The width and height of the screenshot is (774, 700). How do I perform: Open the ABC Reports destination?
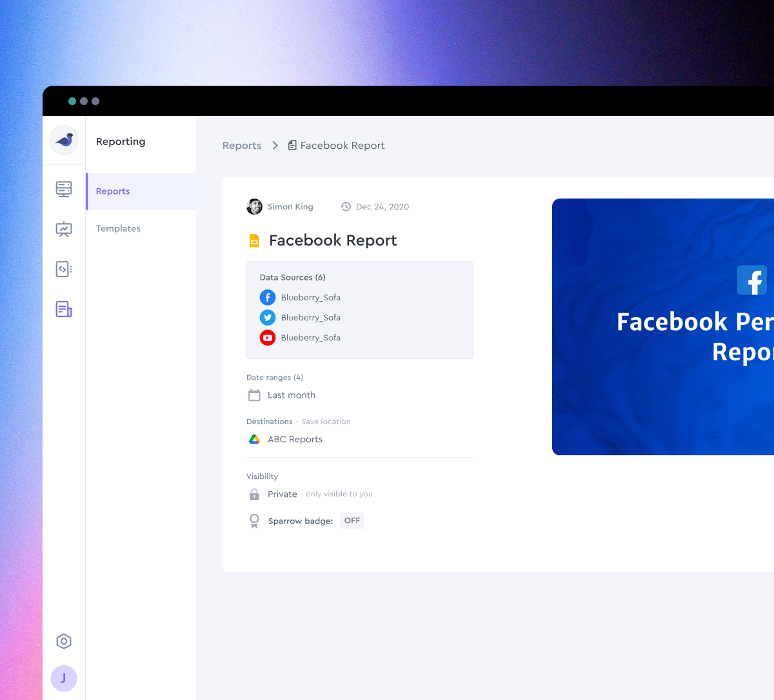point(295,440)
